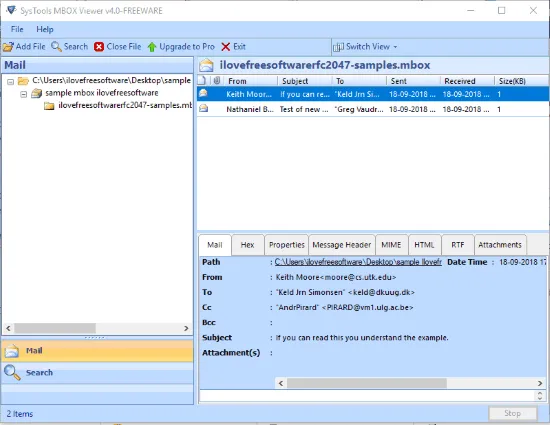The width and height of the screenshot is (550, 425).
Task: Open the Help menu
Action: click(45, 29)
